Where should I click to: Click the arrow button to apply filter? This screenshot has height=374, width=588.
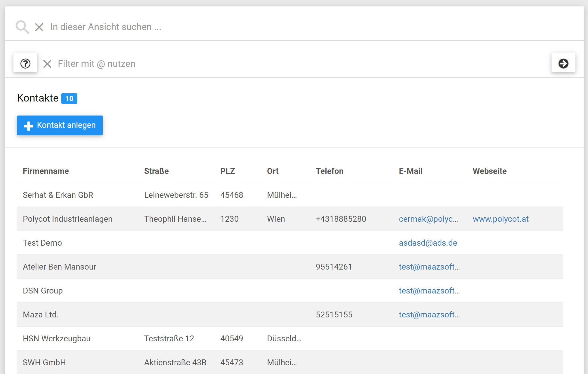[563, 63]
